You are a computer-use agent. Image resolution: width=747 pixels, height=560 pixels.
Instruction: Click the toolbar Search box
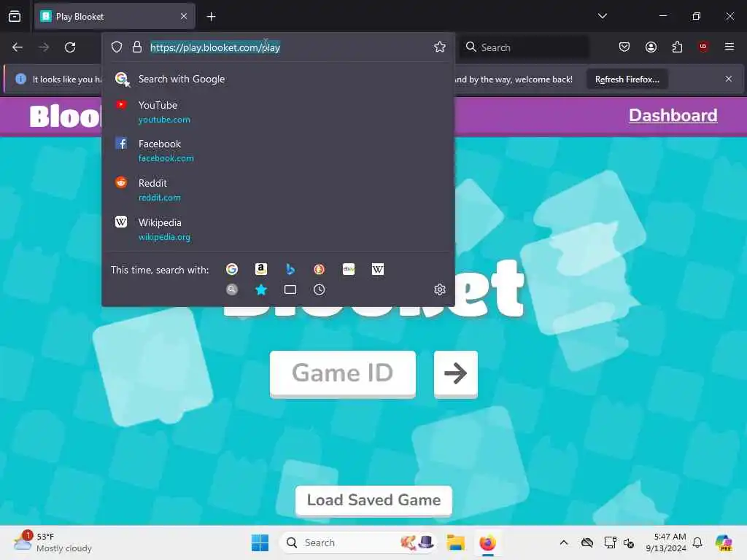[x=524, y=47]
